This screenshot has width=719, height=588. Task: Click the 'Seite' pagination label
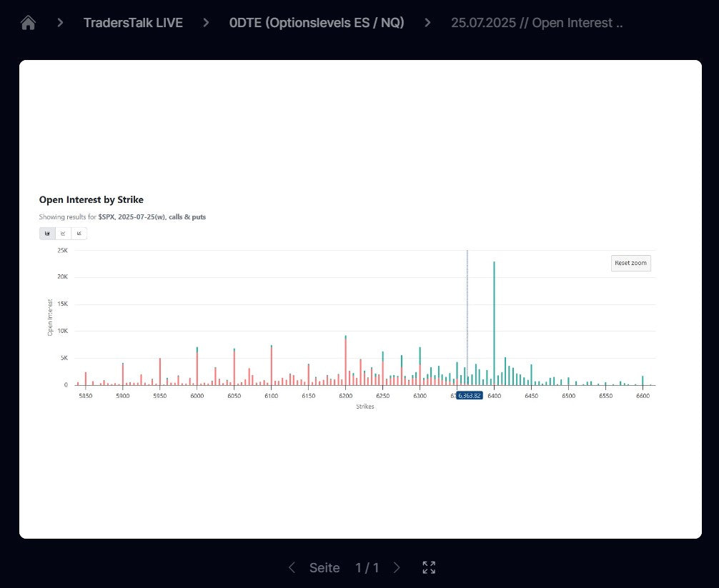(324, 568)
